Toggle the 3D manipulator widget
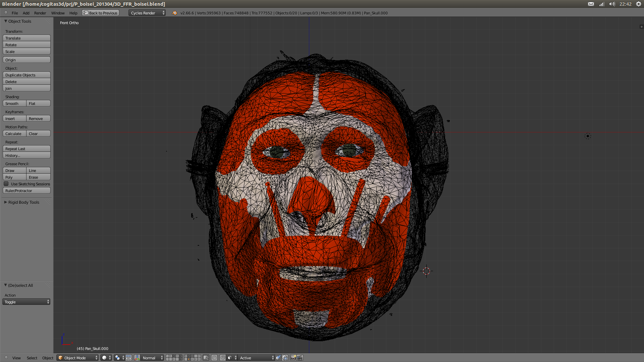644x362 pixels. pos(137,358)
